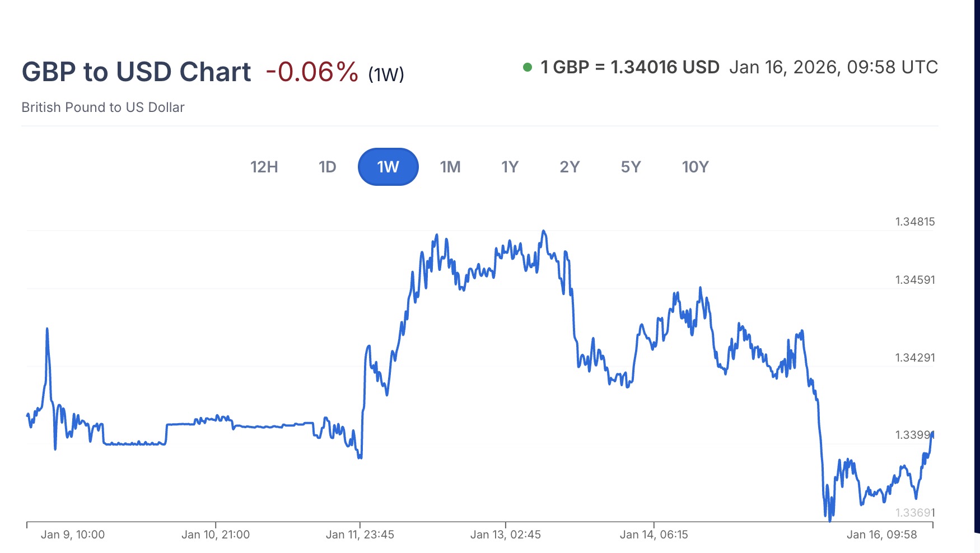This screenshot has height=553, width=980.
Task: Click the Jan 14, 06:15 x-axis label
Action: pos(654,535)
